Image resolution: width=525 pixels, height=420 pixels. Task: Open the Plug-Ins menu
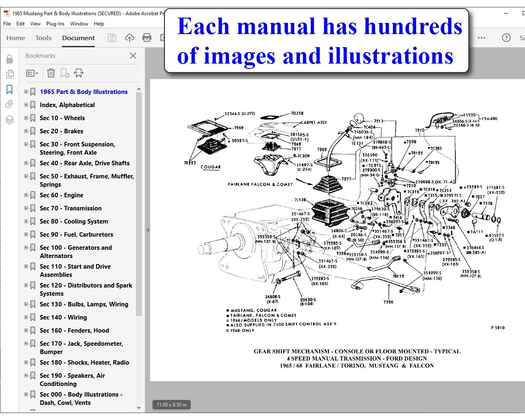[55, 24]
